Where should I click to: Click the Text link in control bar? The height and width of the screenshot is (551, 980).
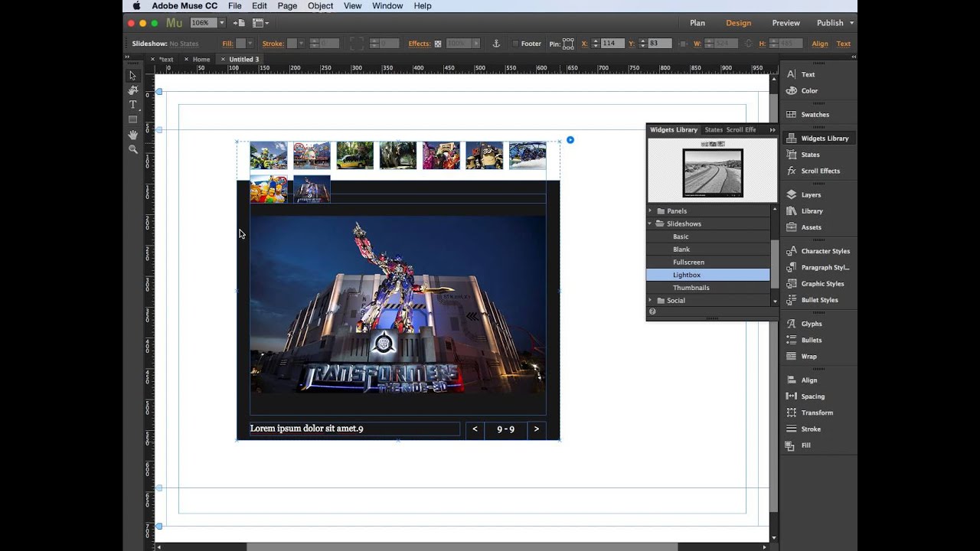844,44
